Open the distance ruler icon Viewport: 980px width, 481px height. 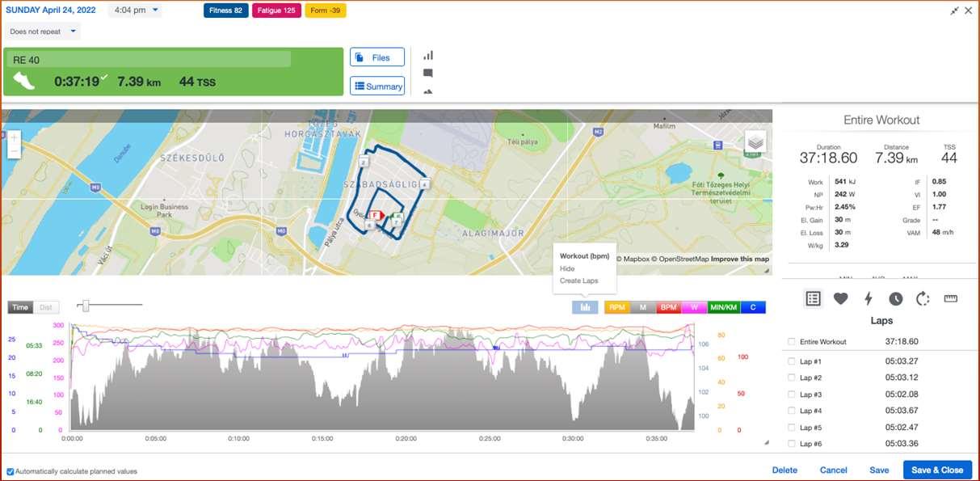click(x=951, y=298)
